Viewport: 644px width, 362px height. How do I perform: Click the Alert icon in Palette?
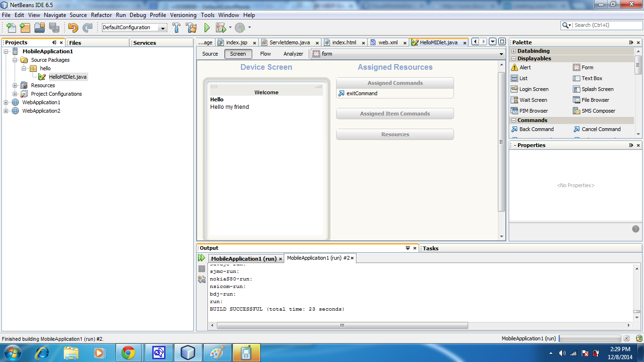(x=514, y=67)
